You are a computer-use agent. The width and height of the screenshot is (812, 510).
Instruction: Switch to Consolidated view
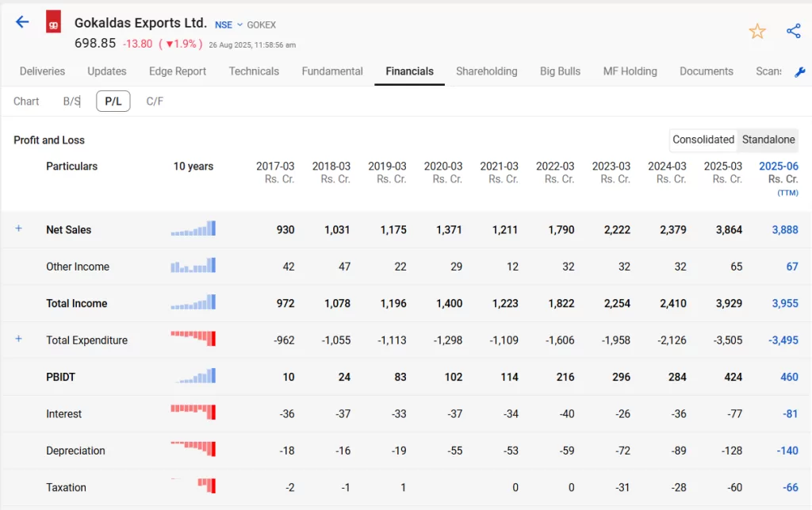[703, 140]
